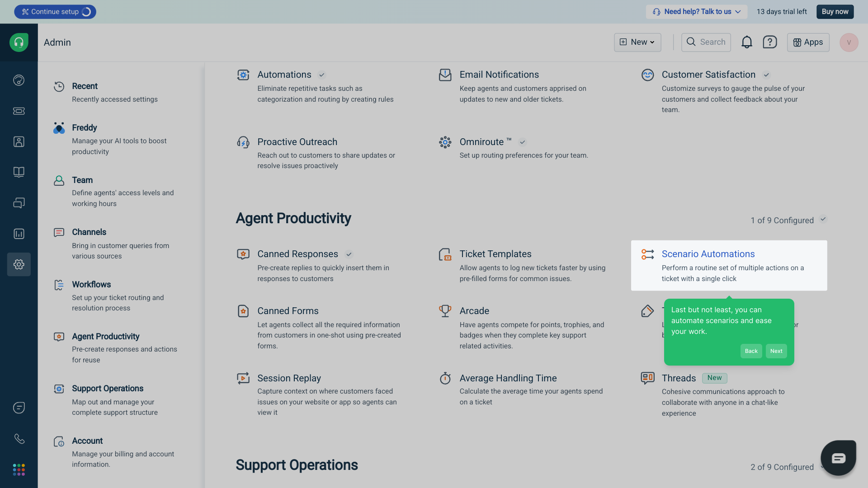
Task: Select Team in the admin sidebar
Action: click(x=82, y=180)
